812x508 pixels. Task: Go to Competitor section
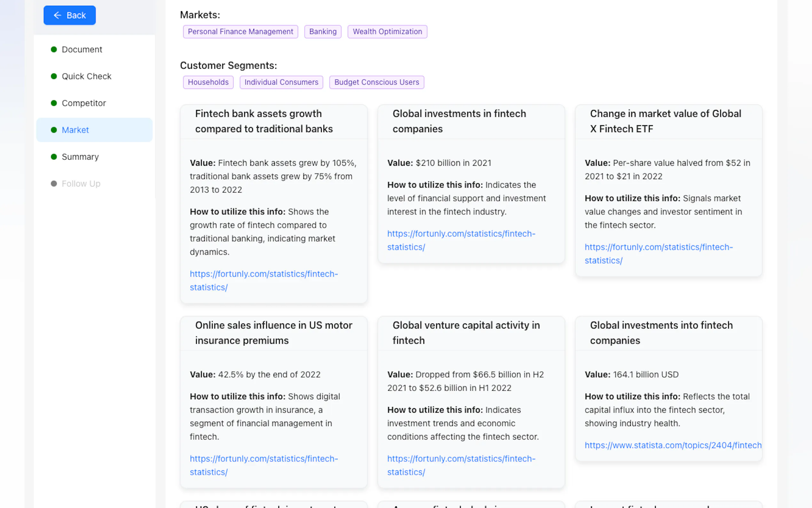tap(83, 103)
